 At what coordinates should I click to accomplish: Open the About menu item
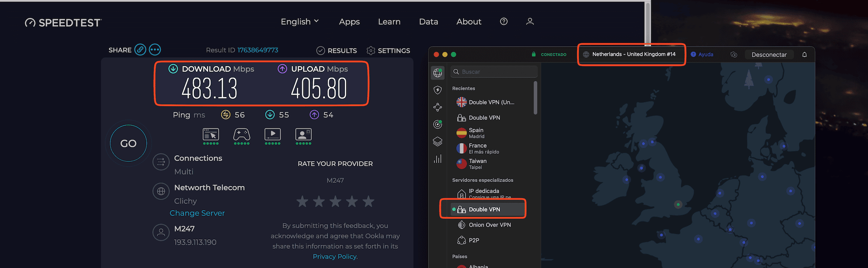[x=469, y=21]
